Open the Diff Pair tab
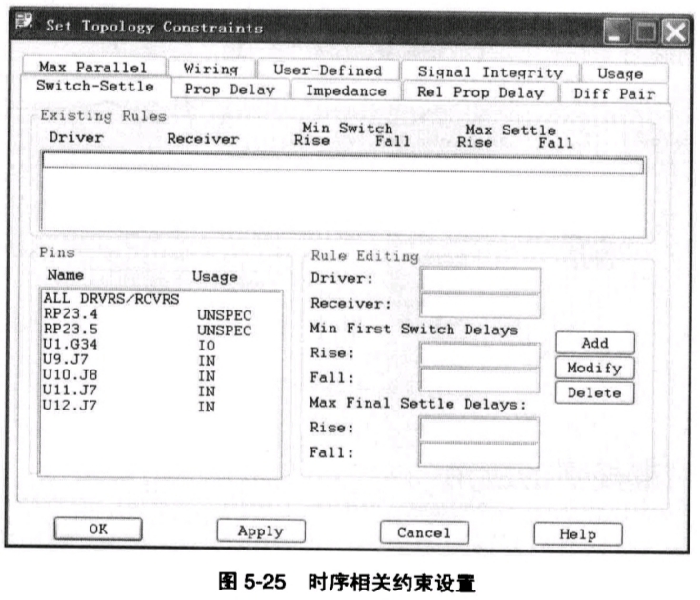 click(614, 93)
